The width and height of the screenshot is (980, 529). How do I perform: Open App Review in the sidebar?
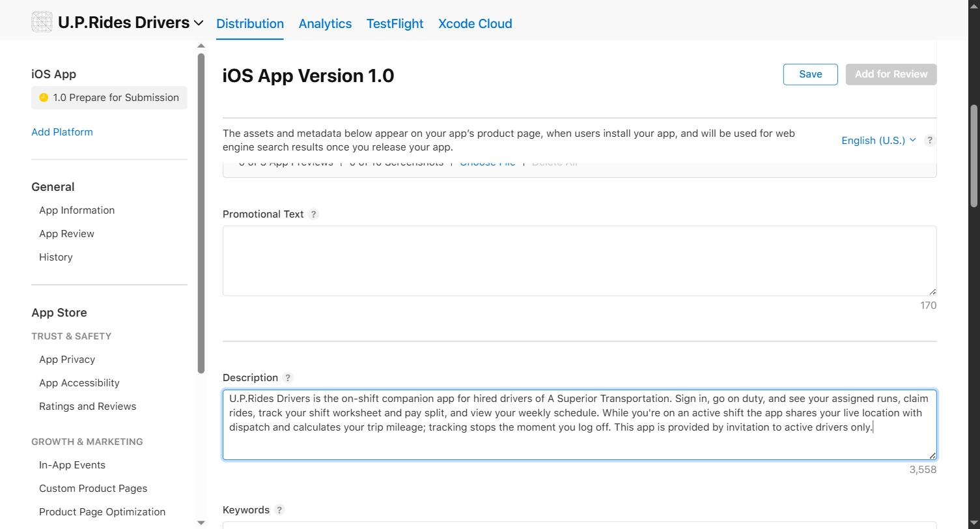[66, 234]
